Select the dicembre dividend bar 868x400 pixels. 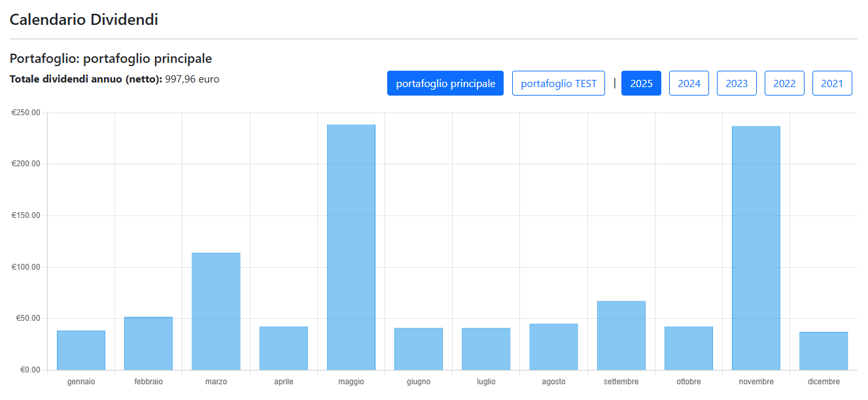[x=824, y=351]
